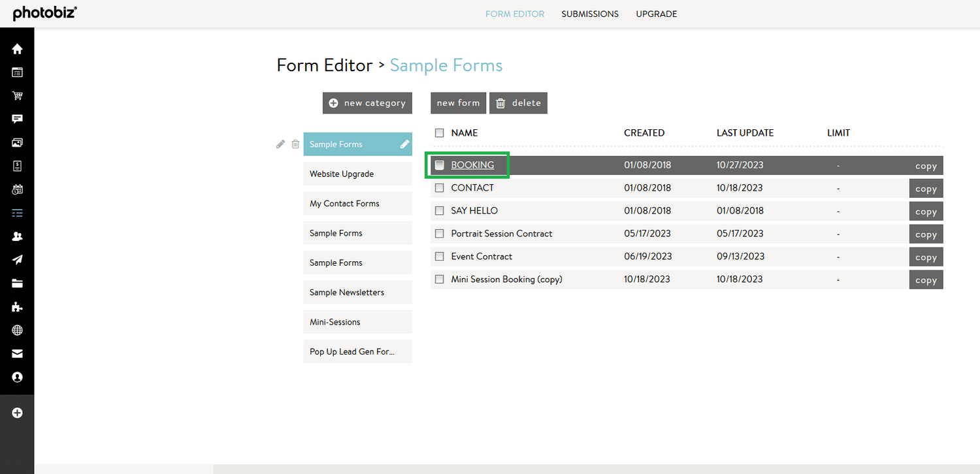Click the paper plane marketing icon
980x474 pixels.
(x=17, y=259)
